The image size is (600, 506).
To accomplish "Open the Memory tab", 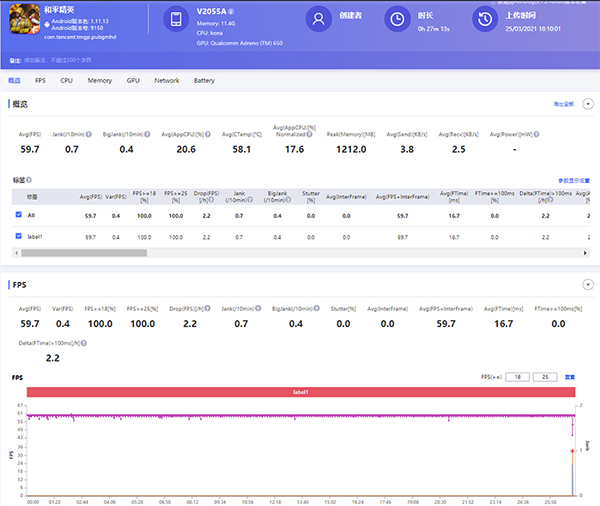I will pos(99,80).
